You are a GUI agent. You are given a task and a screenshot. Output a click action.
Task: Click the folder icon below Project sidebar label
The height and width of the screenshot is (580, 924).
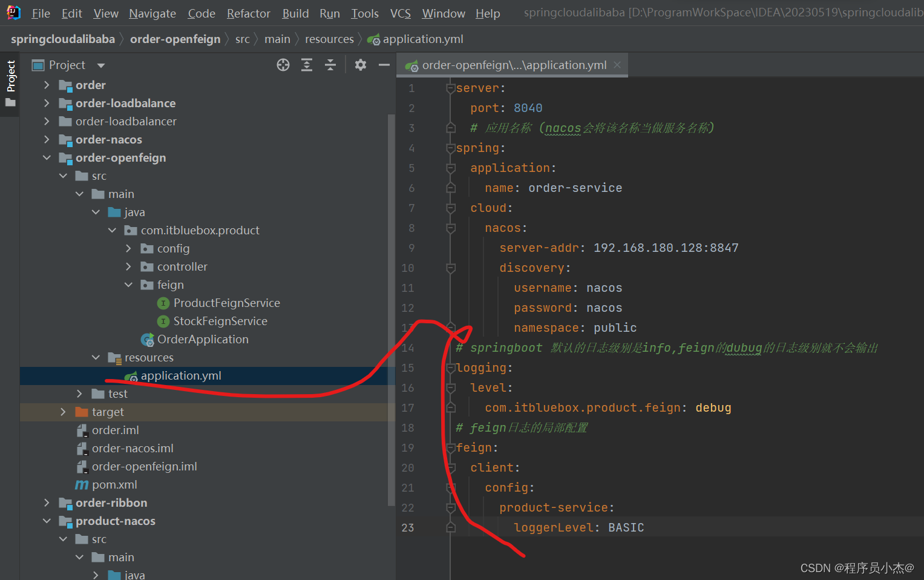pos(10,102)
